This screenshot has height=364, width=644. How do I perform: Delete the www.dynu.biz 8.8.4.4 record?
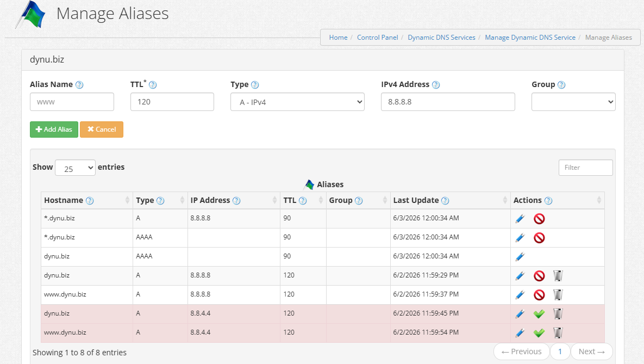[558, 333]
